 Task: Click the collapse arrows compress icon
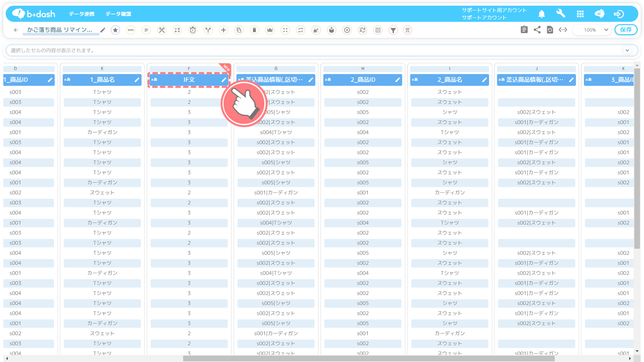point(285,30)
